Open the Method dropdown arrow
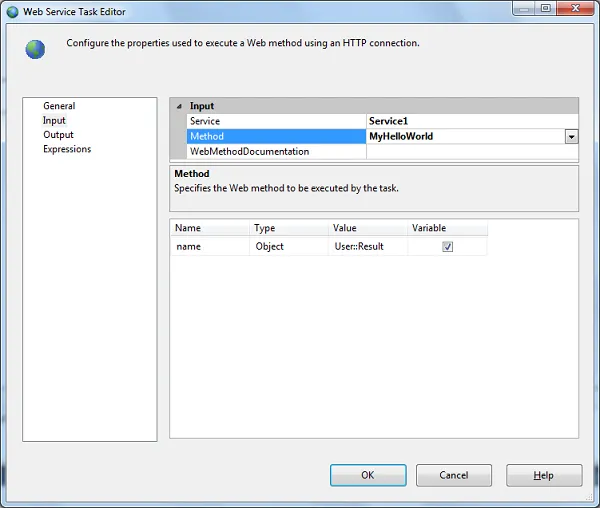600x508 pixels. tap(571, 137)
